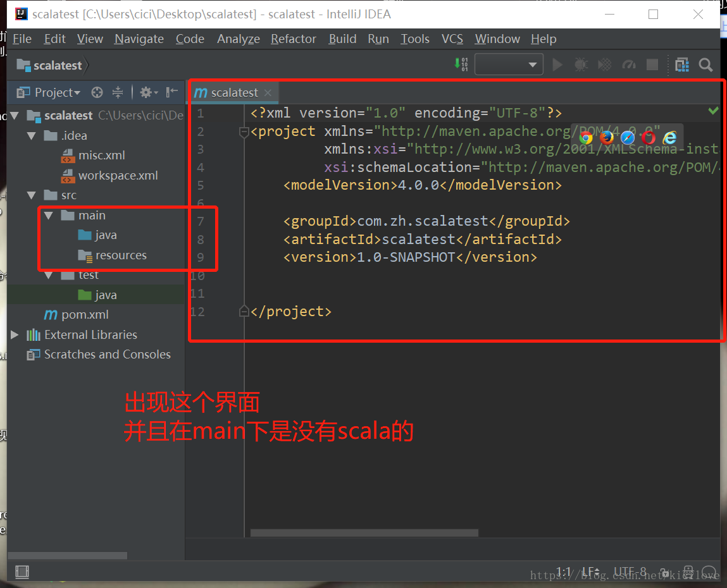Toggle tool window bars icon bottom-left
The width and height of the screenshot is (727, 588).
pyautogui.click(x=22, y=572)
